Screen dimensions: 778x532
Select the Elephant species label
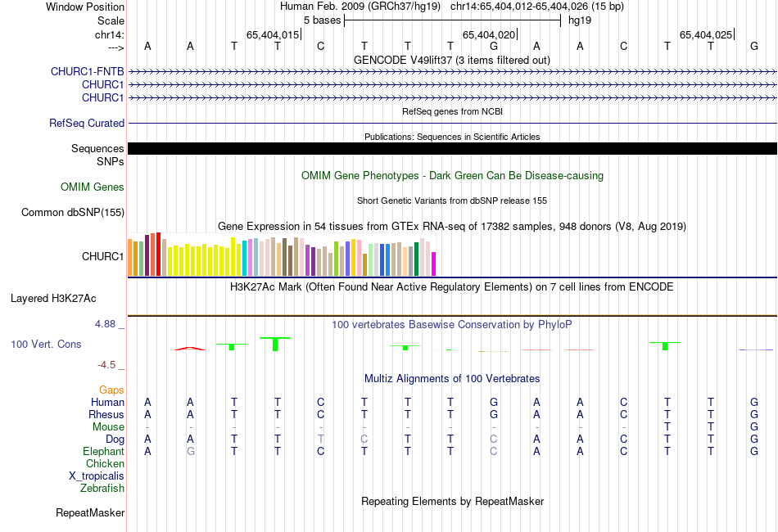[104, 451]
